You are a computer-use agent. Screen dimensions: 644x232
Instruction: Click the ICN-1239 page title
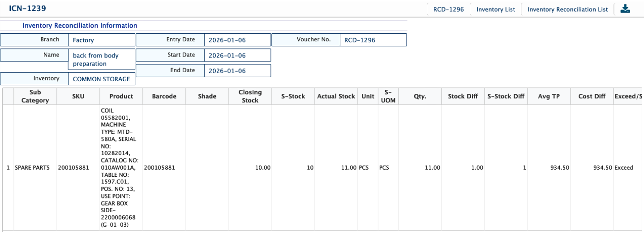point(27,9)
